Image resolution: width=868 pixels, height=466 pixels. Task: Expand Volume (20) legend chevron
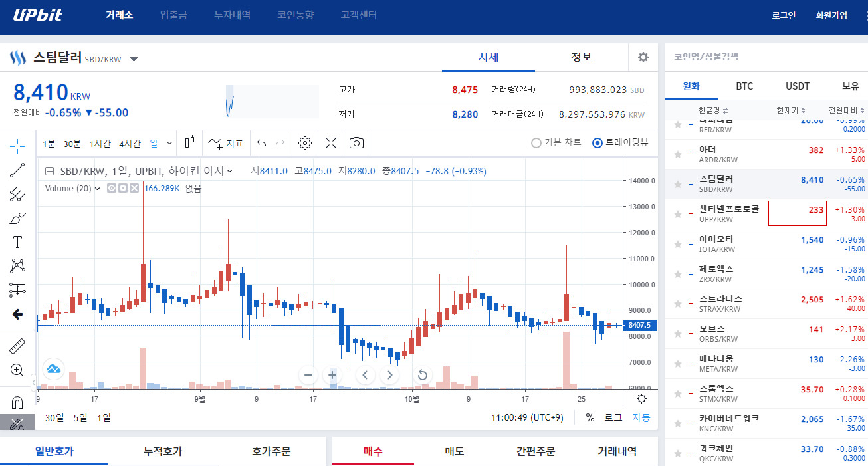point(98,188)
